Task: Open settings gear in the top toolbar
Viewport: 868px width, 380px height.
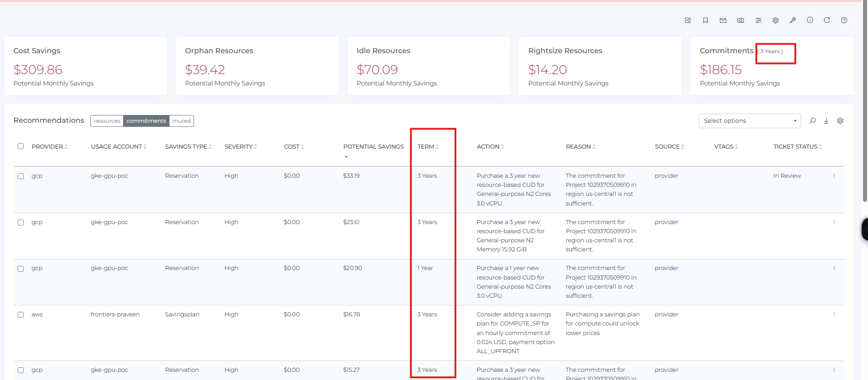Action: (776, 20)
